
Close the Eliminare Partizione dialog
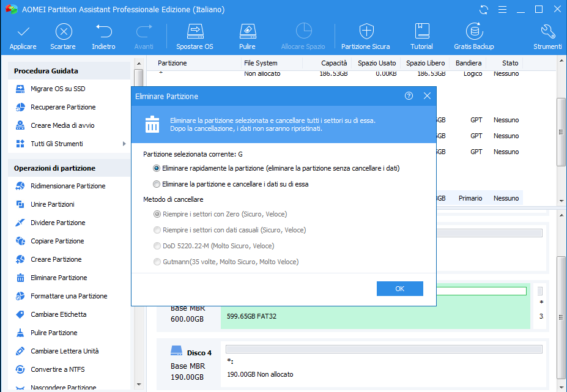coord(427,96)
